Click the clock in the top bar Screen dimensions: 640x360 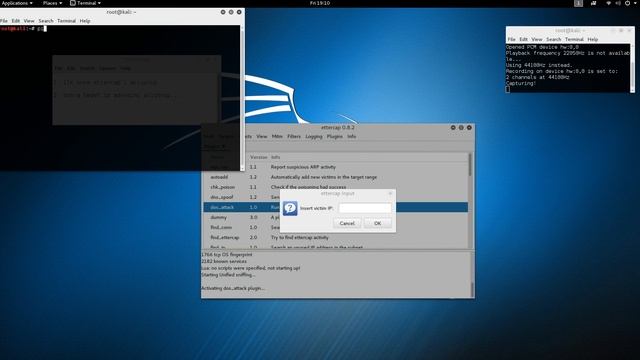320,3
